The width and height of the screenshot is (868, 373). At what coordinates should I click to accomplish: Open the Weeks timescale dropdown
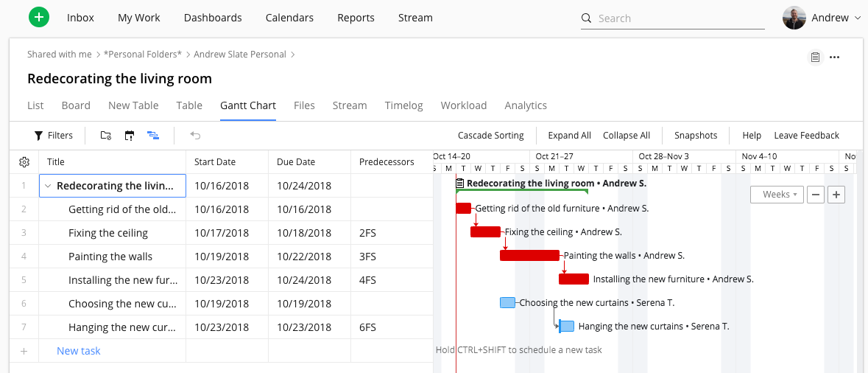(x=776, y=195)
